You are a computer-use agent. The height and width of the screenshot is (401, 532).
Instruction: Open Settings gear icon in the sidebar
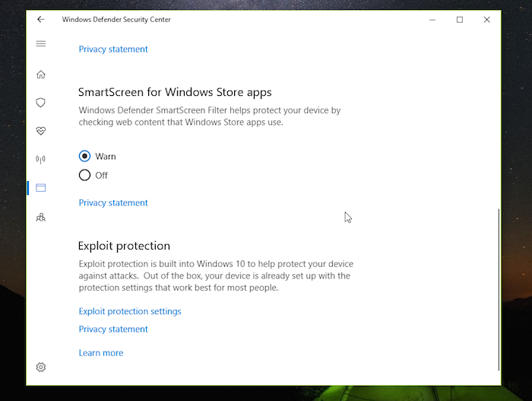click(x=41, y=367)
